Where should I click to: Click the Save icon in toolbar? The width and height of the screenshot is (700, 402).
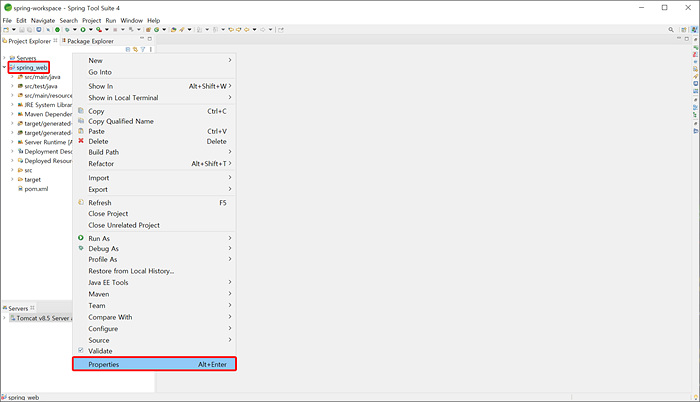click(22, 29)
